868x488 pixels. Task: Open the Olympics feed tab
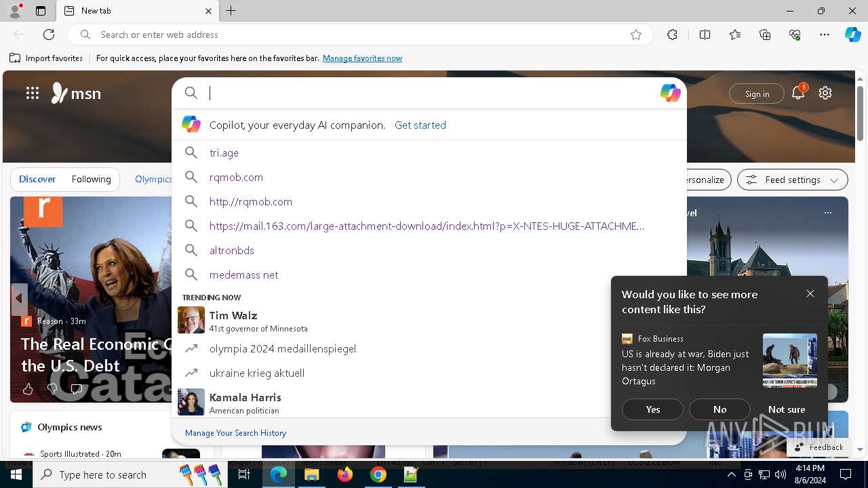[154, 179]
